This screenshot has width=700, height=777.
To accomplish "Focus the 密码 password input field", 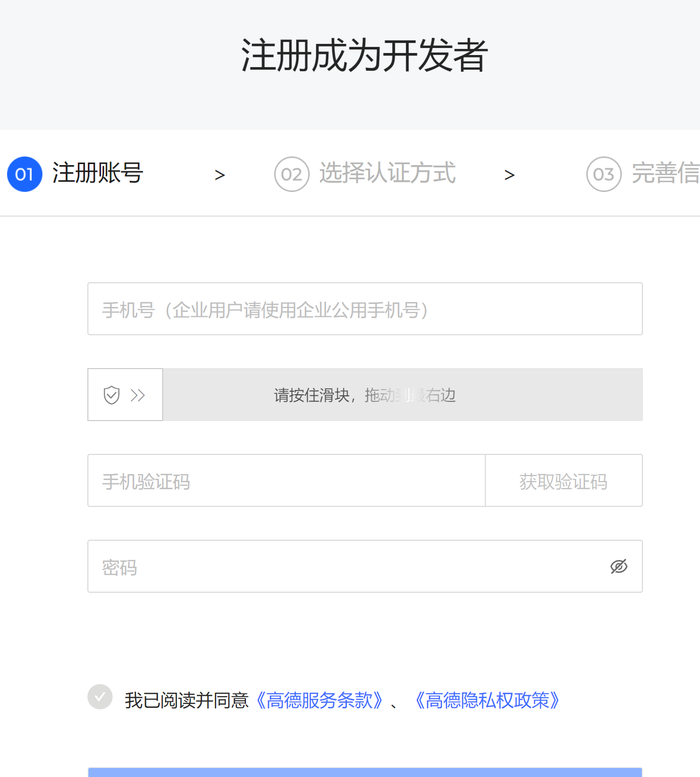I will pos(348,566).
